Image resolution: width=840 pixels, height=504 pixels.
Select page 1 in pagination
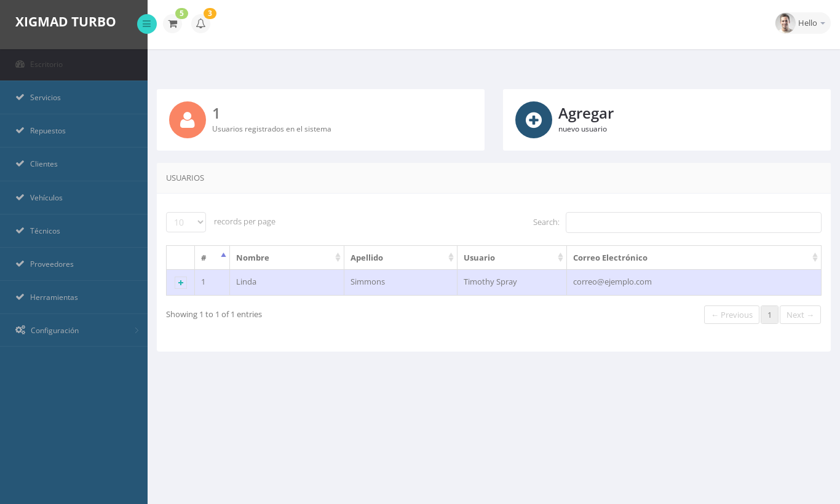coord(769,315)
